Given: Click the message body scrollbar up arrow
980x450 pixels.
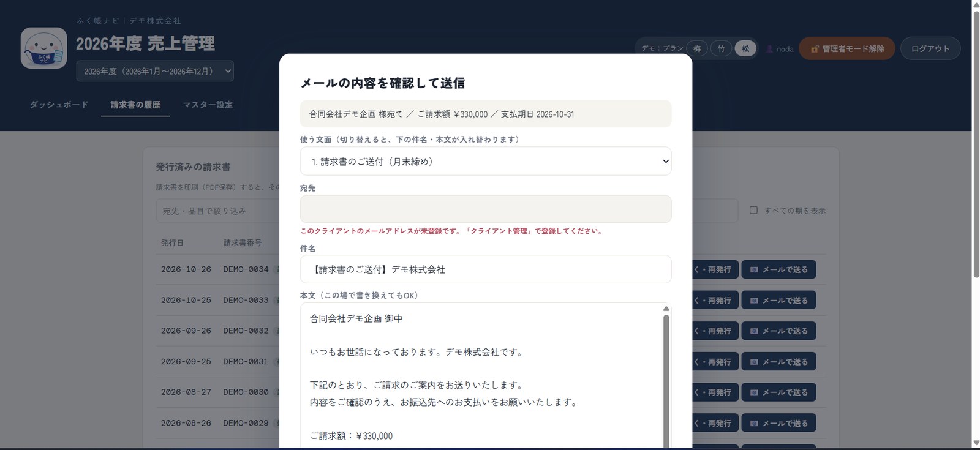Looking at the screenshot, I should (x=666, y=309).
